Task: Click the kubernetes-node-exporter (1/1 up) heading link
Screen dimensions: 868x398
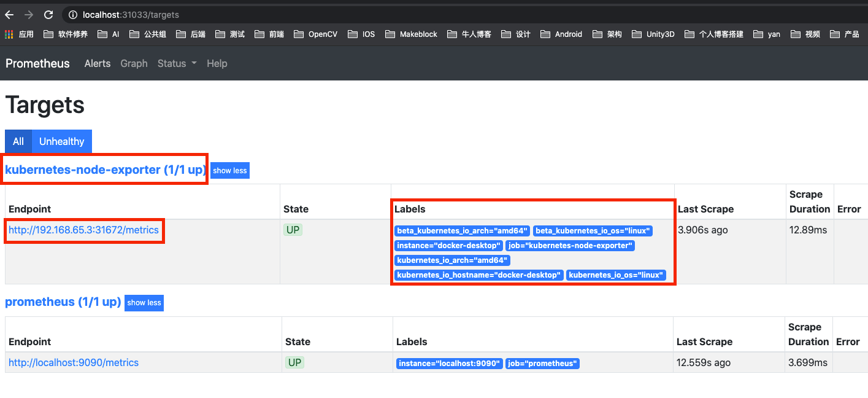Action: click(x=106, y=170)
